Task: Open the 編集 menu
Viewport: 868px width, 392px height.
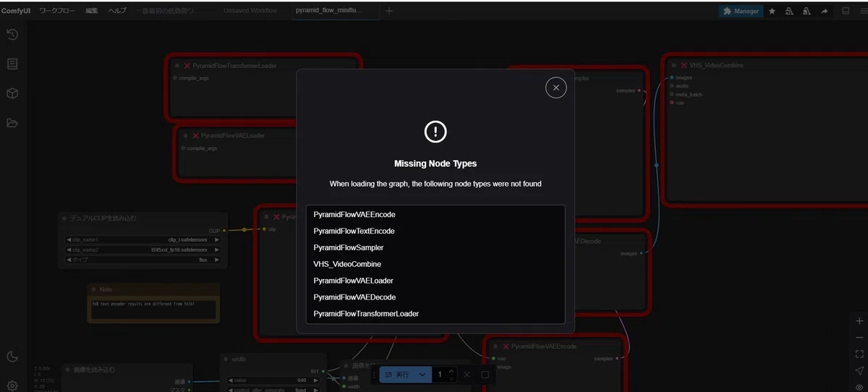Action: point(92,11)
